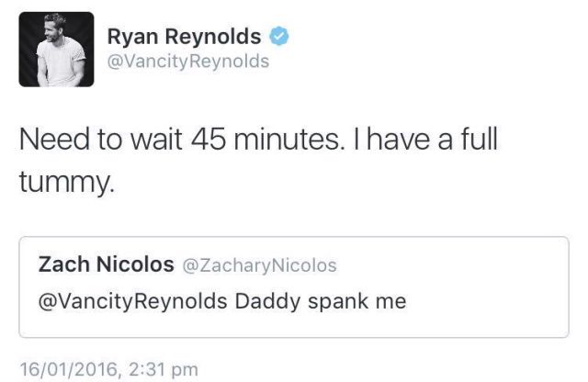Viewport: 588px width, 382px height.
Task: Click the word "Daddy" in the quoted tweet
Action: (267, 302)
